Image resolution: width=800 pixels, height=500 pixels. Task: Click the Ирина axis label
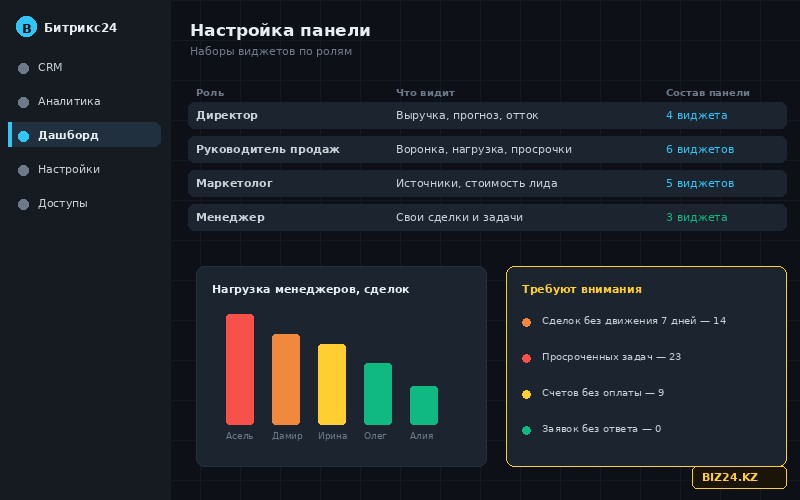pyautogui.click(x=333, y=436)
